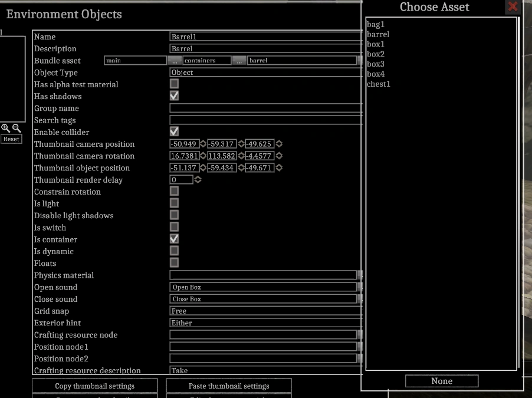Adjust Thumbnail render delay stepper
Viewport: 532px width, 398px height.
[198, 179]
